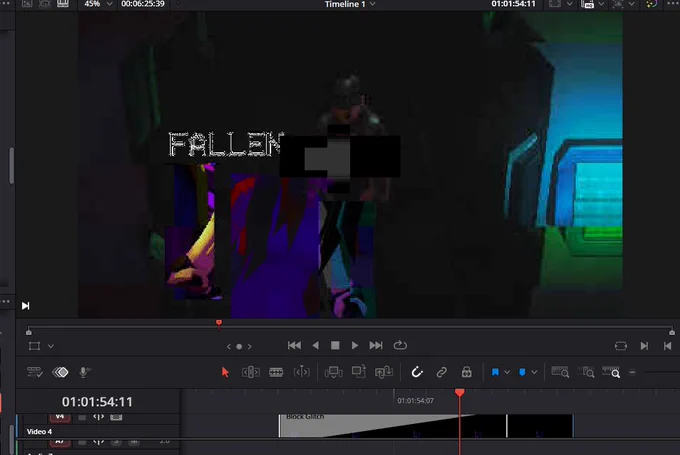Click the stacked timelines diamond icon
680x455 pixels.
click(60, 372)
